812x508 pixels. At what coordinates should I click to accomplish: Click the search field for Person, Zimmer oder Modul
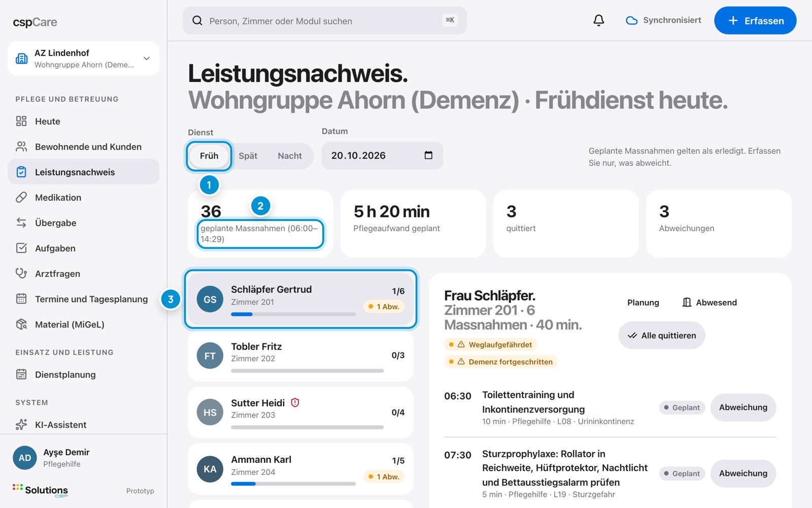pyautogui.click(x=324, y=20)
